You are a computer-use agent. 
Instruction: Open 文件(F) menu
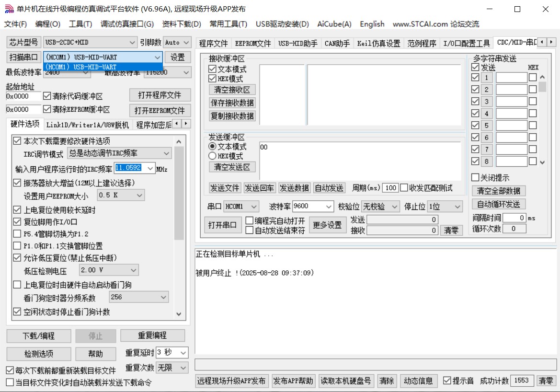coord(15,24)
